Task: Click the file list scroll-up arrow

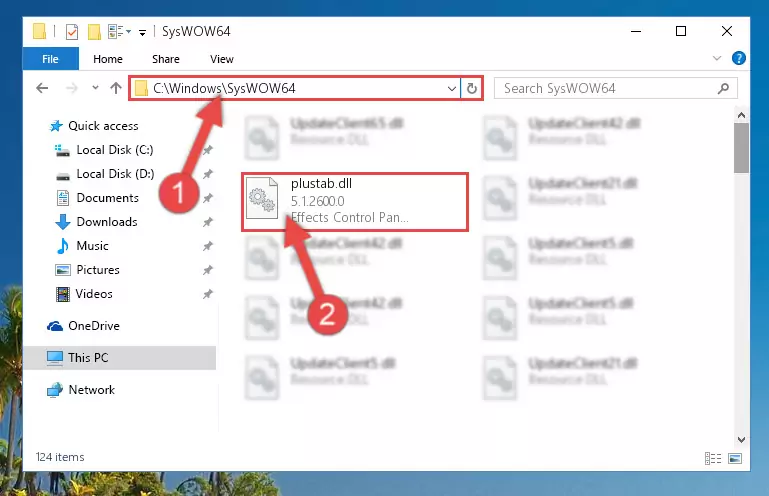Action: 742,116
